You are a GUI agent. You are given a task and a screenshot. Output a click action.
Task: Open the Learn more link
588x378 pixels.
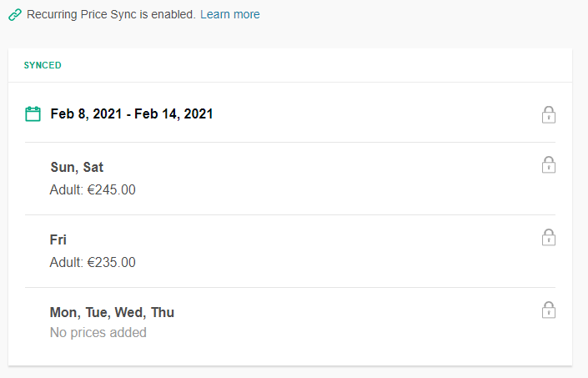(230, 14)
